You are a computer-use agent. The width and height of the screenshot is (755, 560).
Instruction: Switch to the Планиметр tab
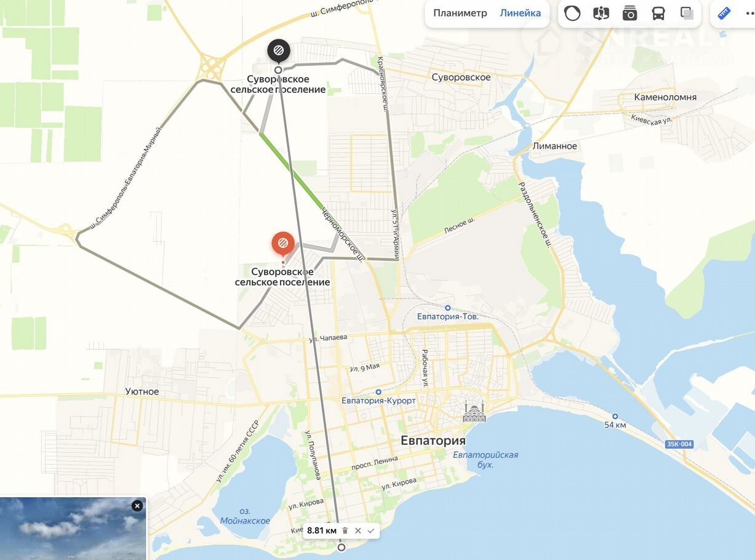(x=460, y=13)
